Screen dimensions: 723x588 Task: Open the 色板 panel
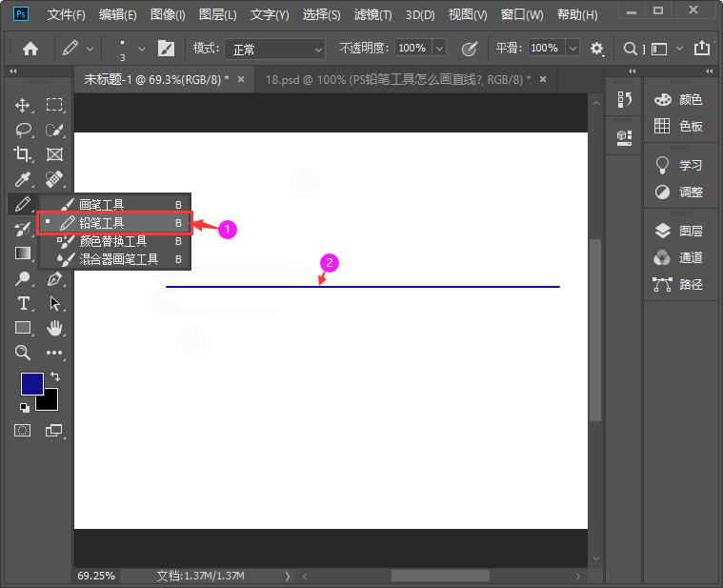[x=678, y=126]
